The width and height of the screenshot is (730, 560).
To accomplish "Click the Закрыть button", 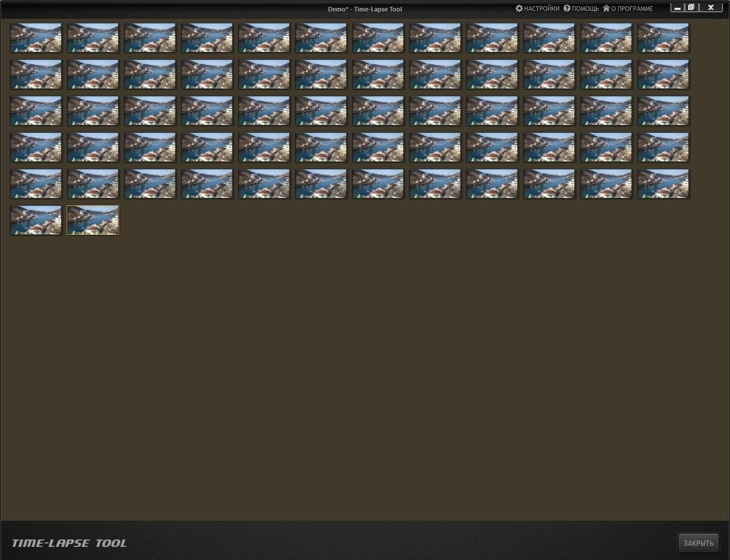I will [x=698, y=543].
